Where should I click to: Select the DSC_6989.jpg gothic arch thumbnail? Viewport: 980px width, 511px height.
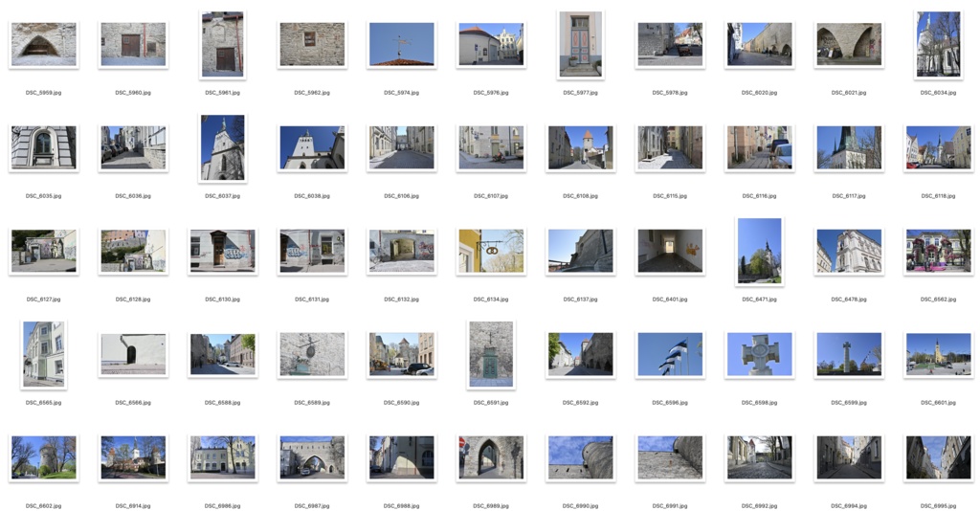point(491,458)
